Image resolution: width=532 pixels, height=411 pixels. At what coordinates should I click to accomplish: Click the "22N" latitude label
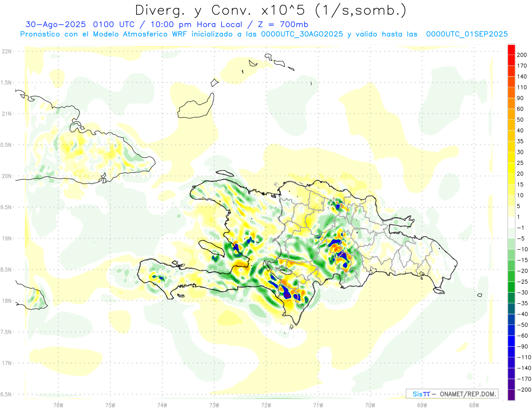pyautogui.click(x=7, y=51)
